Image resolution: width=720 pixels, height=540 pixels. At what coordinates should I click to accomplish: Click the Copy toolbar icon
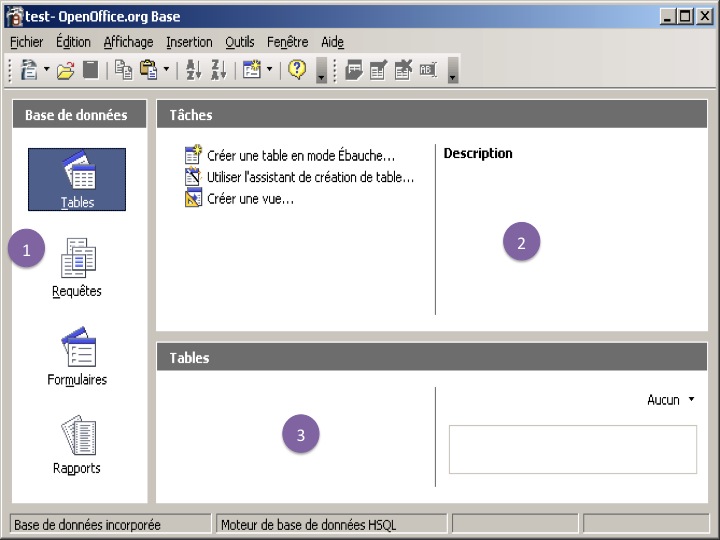click(123, 70)
